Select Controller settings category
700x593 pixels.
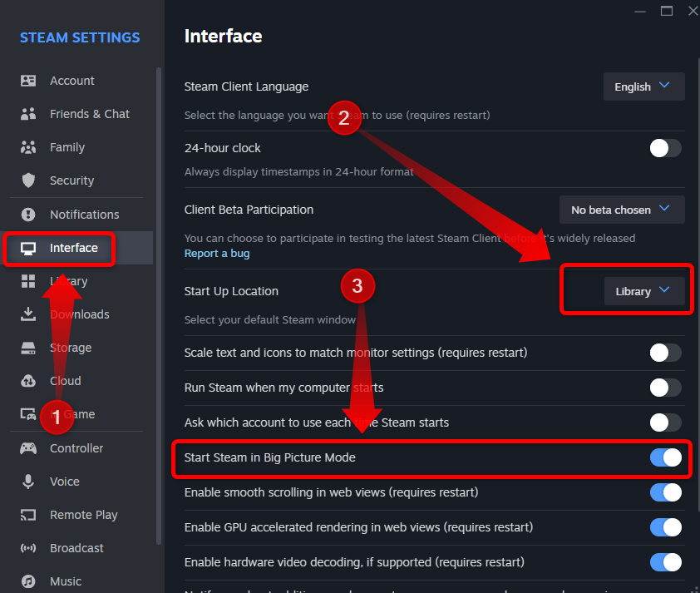pyautogui.click(x=76, y=448)
